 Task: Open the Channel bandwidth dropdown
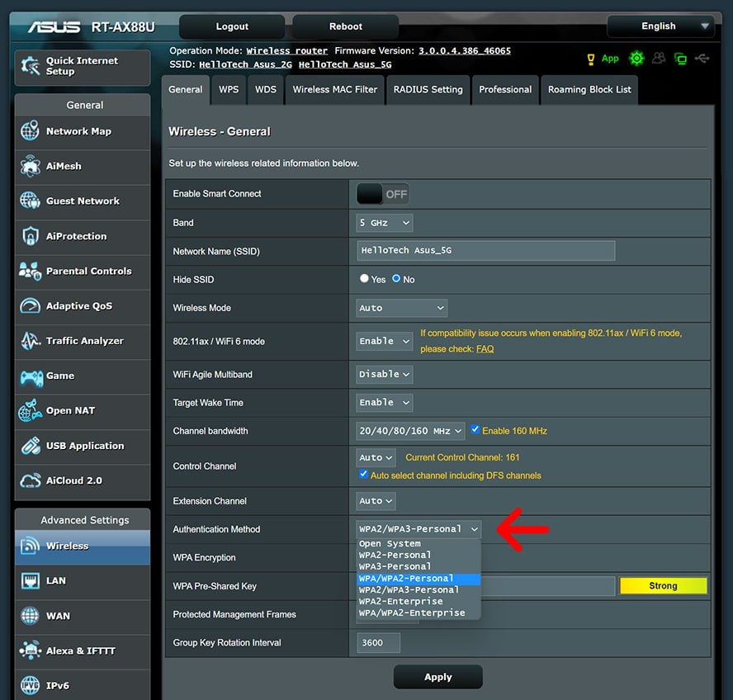coord(410,431)
